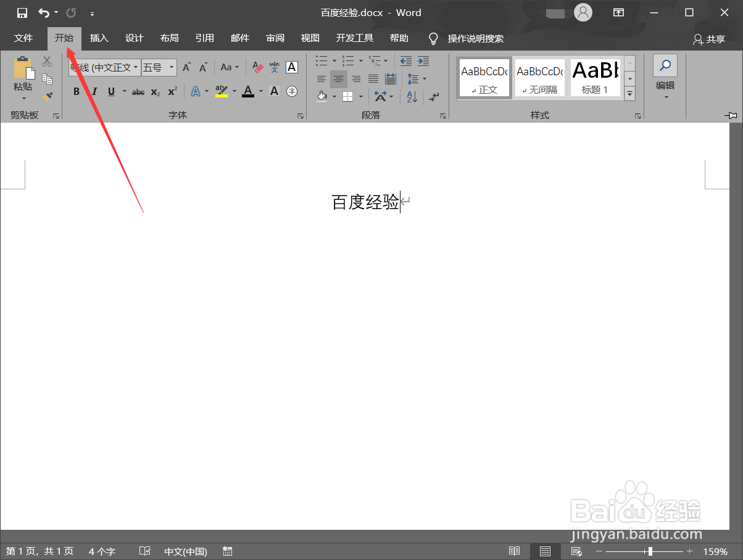
Task: Switch to the 设计 ribbon tab
Action: click(x=134, y=38)
